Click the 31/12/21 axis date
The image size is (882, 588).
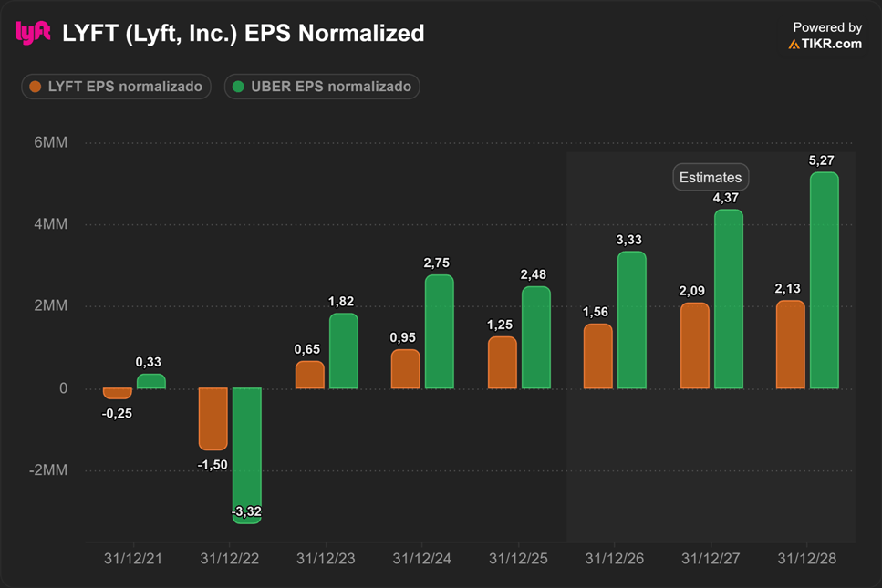pyautogui.click(x=133, y=559)
